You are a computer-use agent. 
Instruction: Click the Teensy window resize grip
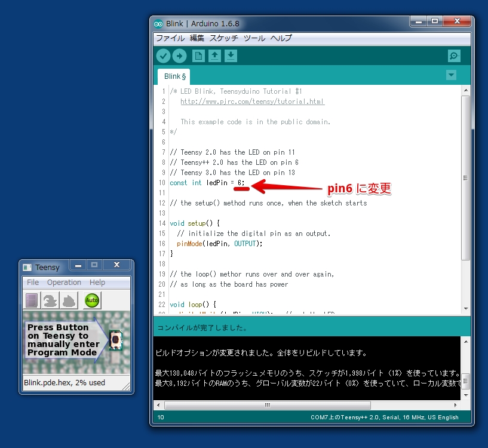(x=127, y=386)
